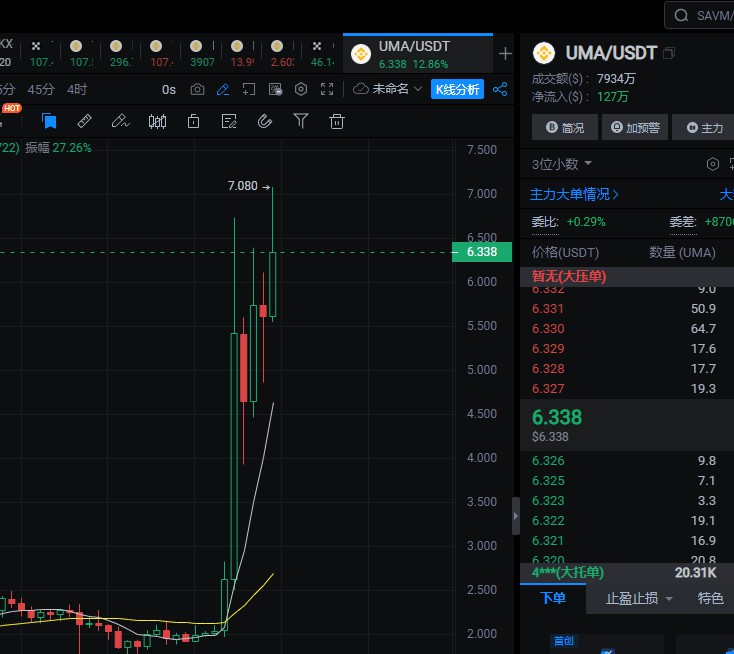The width and height of the screenshot is (734, 654).
Task: Switch to 45分 timeframe
Action: click(41, 89)
